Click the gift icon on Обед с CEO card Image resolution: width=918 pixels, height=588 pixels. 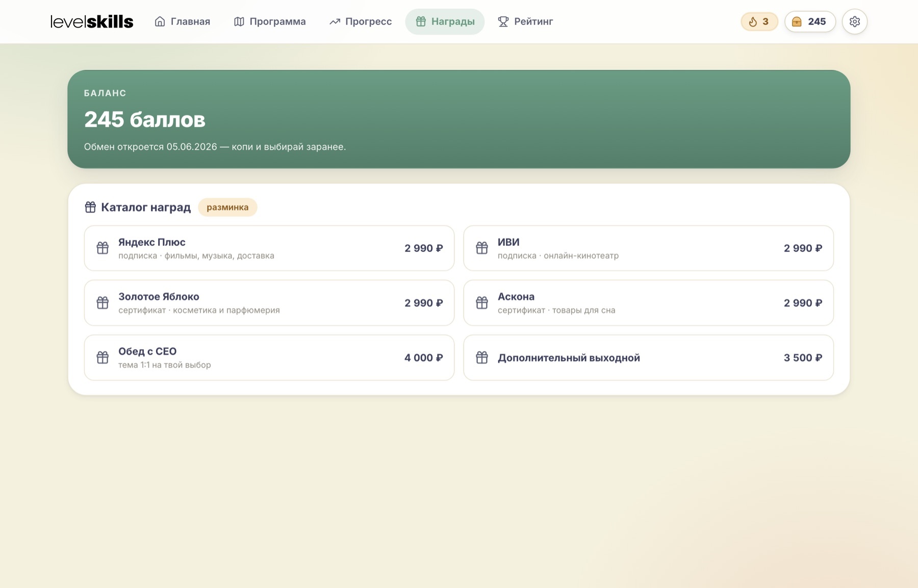[x=103, y=357]
